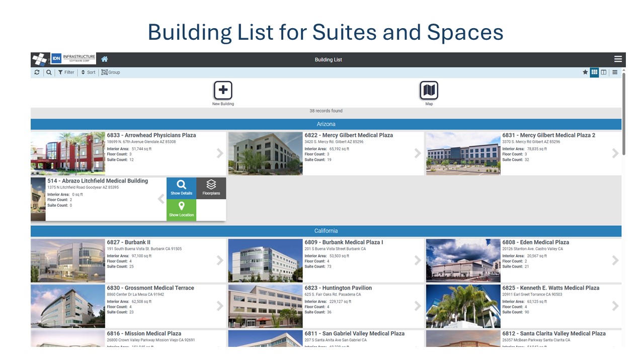644x362 pixels.
Task: Expand actions for Mercy Gilbert Medical Plaza 6822
Action: (418, 153)
